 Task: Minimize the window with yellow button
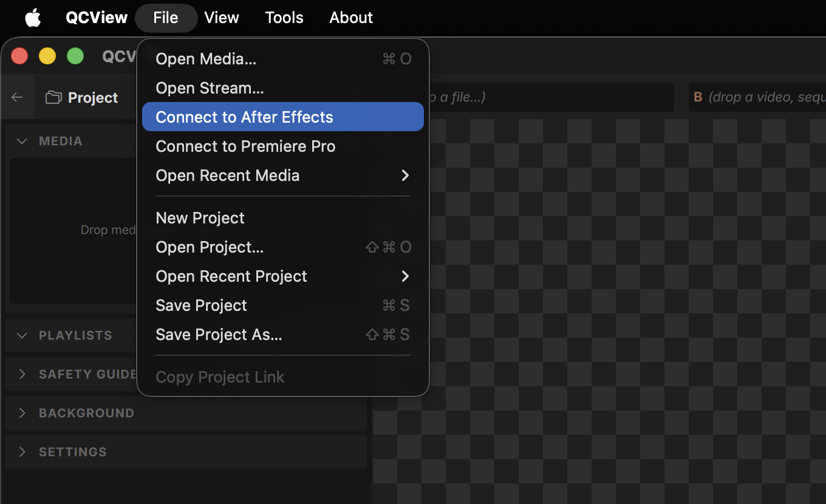(x=47, y=56)
